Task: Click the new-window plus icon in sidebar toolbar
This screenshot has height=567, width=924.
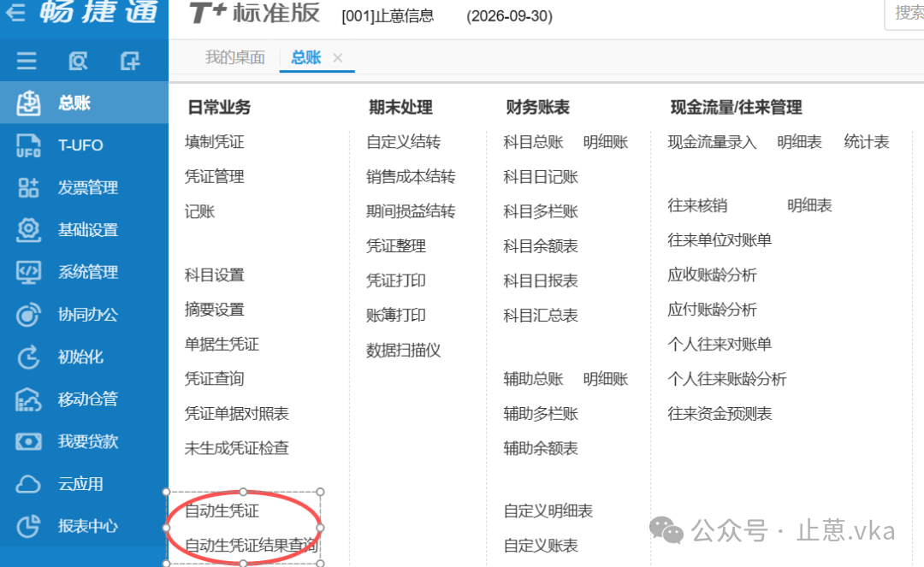Action: tap(130, 60)
